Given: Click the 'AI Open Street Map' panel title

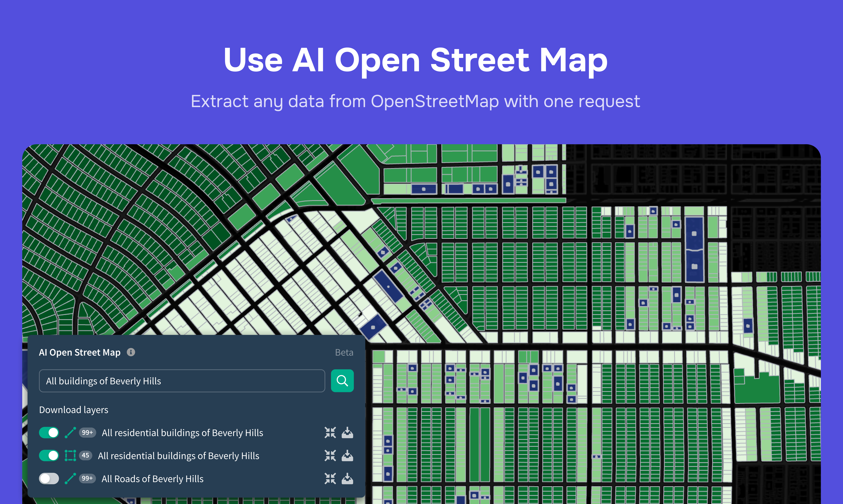Looking at the screenshot, I should [80, 352].
